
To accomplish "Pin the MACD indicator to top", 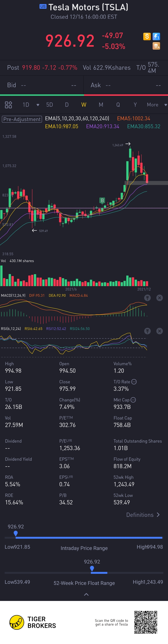I will pyautogui.click(x=148, y=298).
